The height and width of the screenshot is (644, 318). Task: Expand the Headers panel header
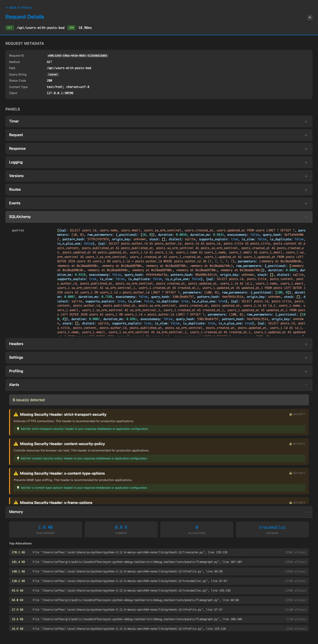point(159,344)
